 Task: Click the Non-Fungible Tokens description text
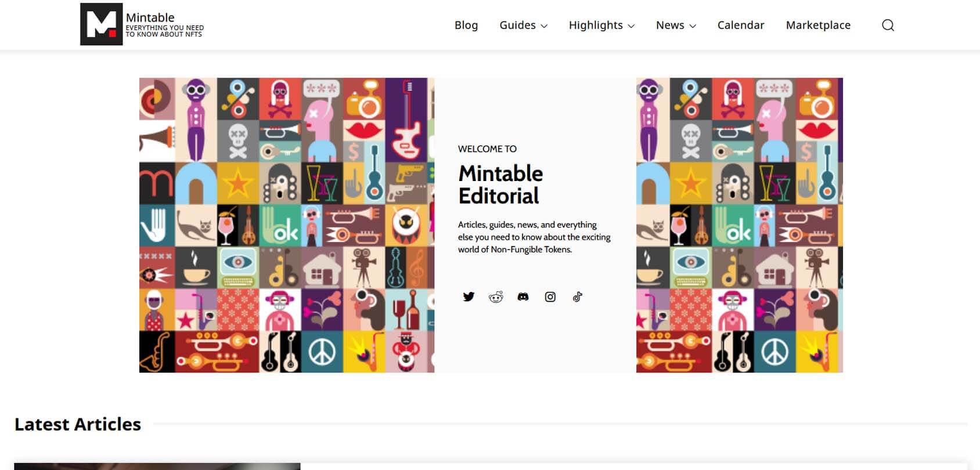tap(534, 237)
